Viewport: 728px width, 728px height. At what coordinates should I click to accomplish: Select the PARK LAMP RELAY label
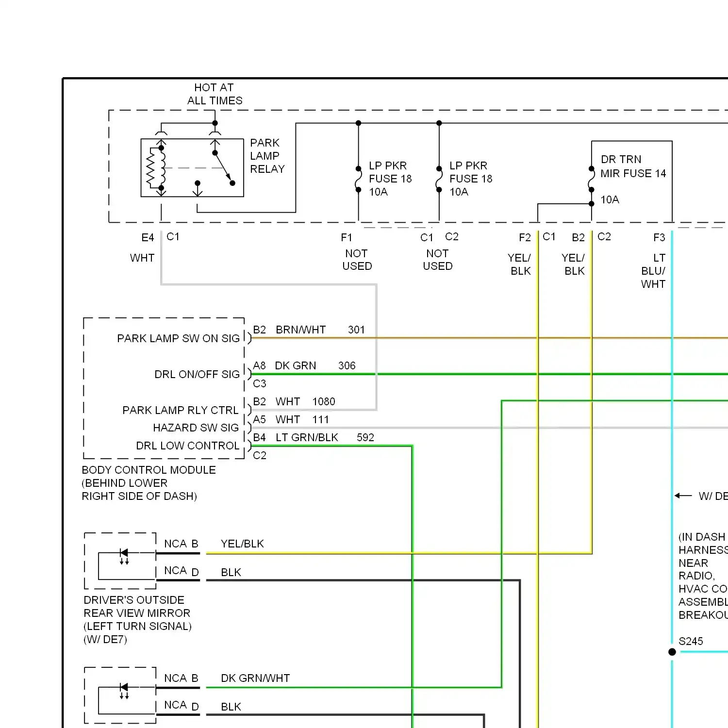pyautogui.click(x=267, y=156)
